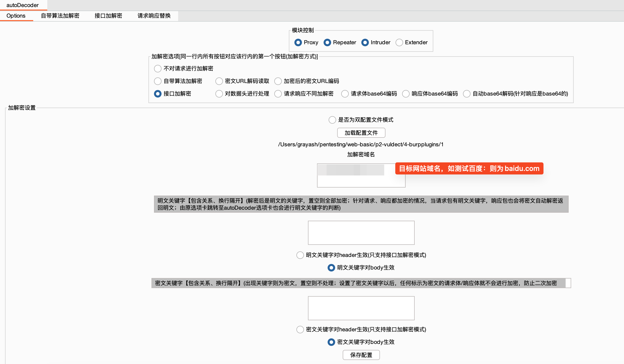Turn on 是否为双配置文件模式
Image resolution: width=624 pixels, height=364 pixels.
click(x=332, y=120)
